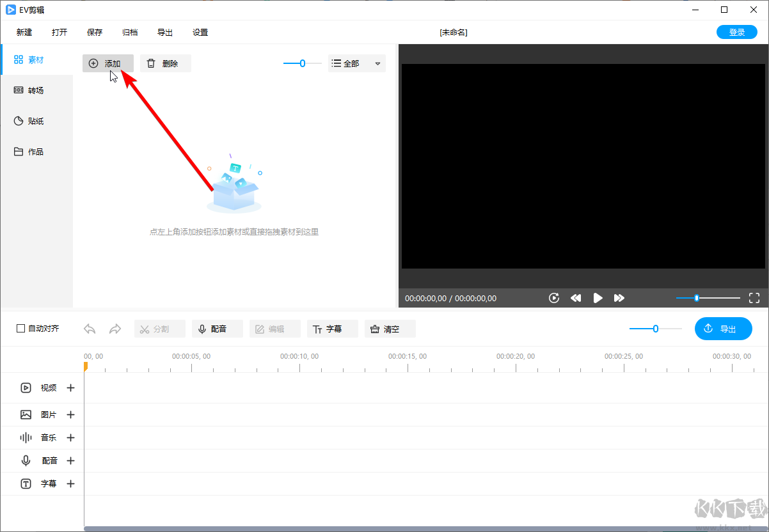Select the 素材 (materials) panel

point(29,59)
